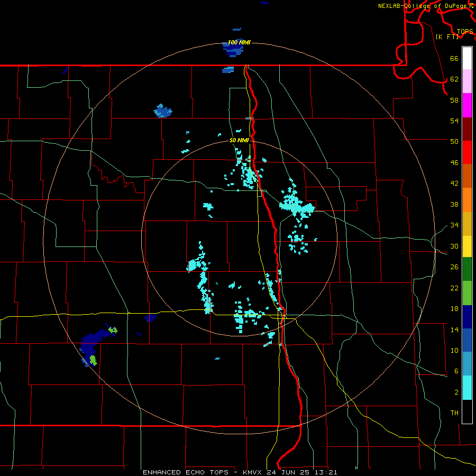This screenshot has width=476, height=476.
Task: Click the 'TH' legend label
Action: pos(454,413)
